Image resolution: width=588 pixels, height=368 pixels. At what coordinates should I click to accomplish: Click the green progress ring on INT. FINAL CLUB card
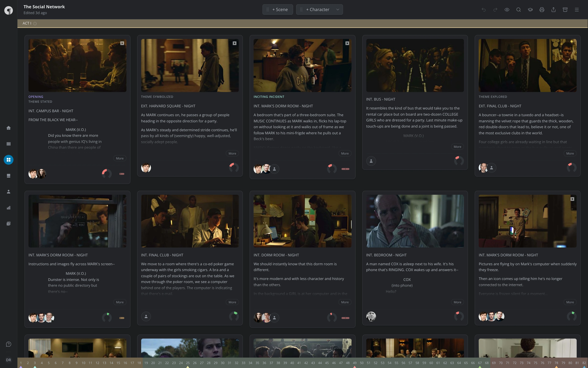(x=234, y=316)
